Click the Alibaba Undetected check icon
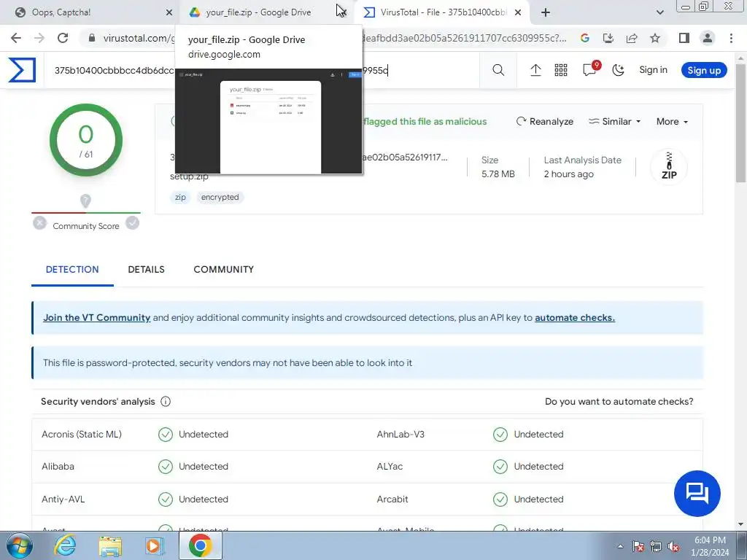The image size is (747, 560). click(x=166, y=467)
